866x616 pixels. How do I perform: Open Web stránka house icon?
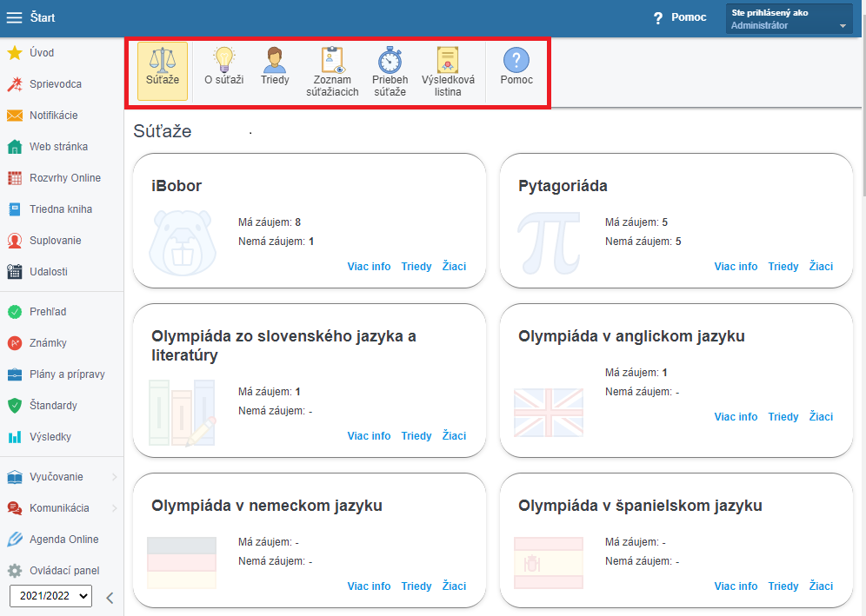(x=15, y=147)
